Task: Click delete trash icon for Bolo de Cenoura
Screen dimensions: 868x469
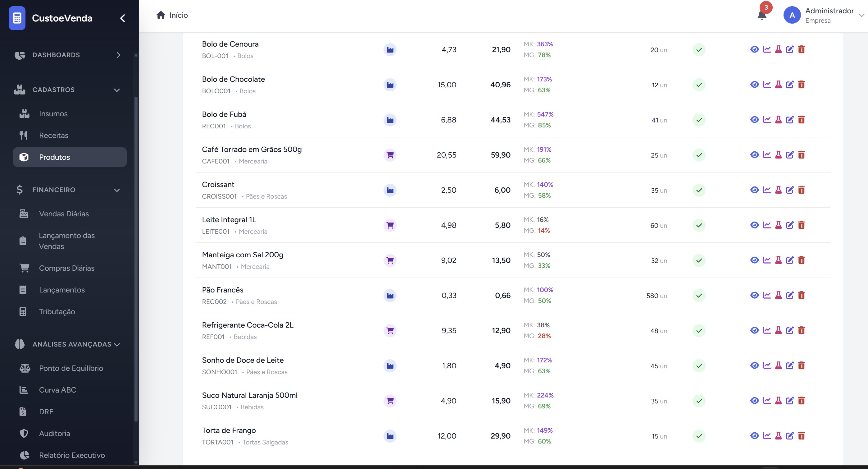Action: (801, 49)
